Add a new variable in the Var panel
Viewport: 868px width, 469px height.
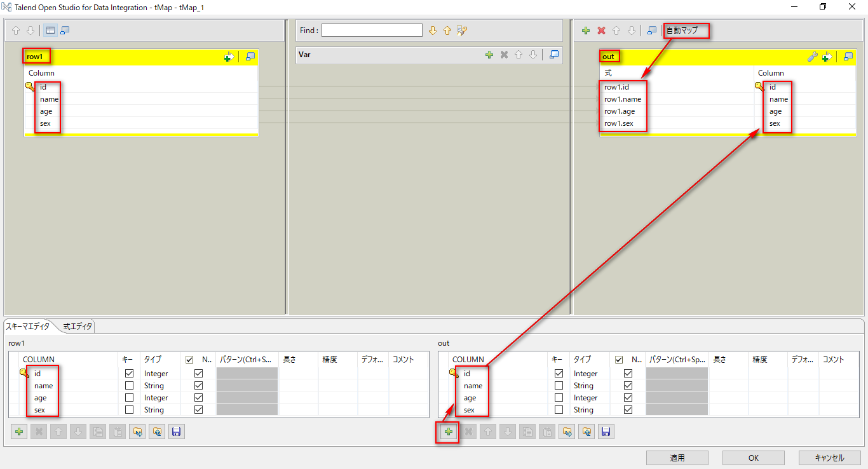[489, 55]
